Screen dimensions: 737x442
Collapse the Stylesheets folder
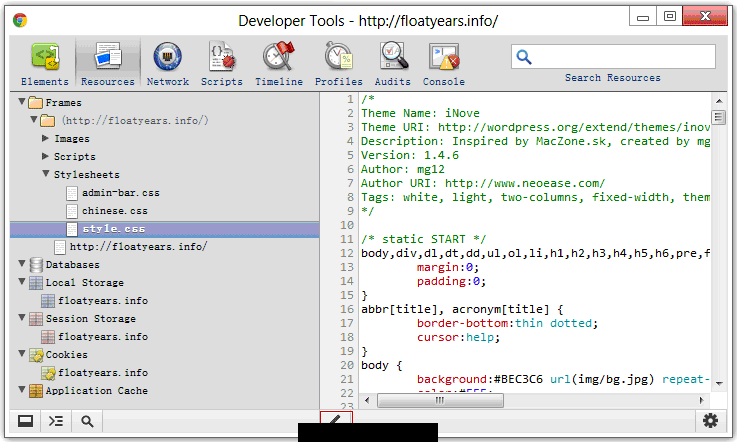(46, 174)
